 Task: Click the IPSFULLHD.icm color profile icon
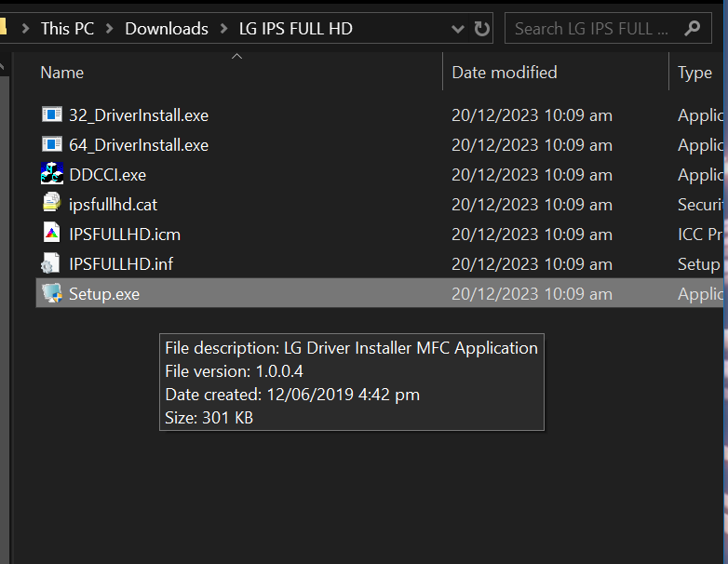point(52,234)
